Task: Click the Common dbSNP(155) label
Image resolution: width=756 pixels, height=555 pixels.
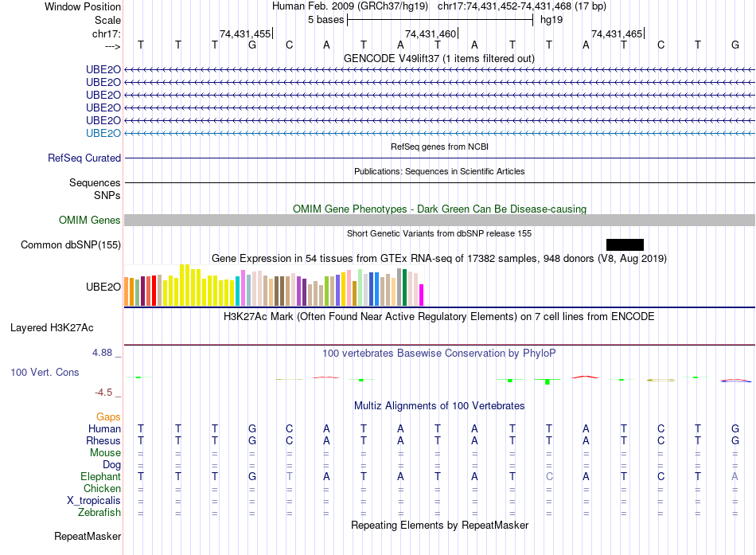Action: [x=71, y=244]
